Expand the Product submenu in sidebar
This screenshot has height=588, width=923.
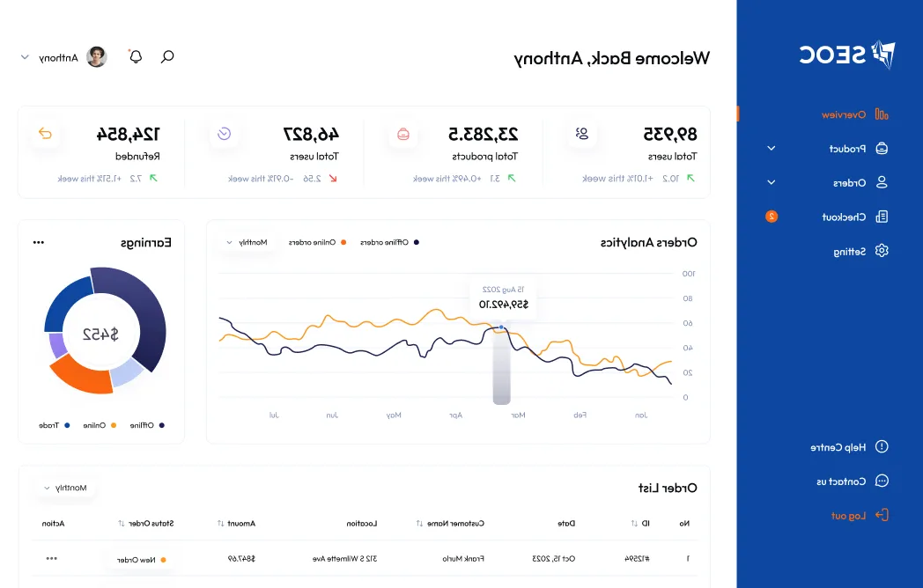point(771,148)
